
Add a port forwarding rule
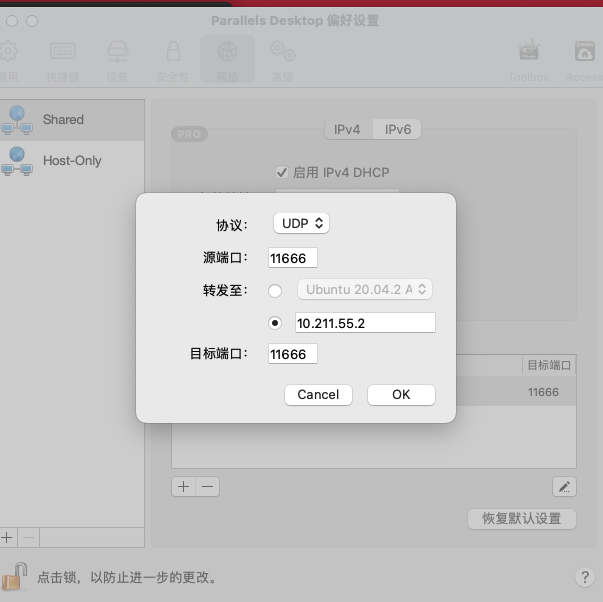pos(183,487)
